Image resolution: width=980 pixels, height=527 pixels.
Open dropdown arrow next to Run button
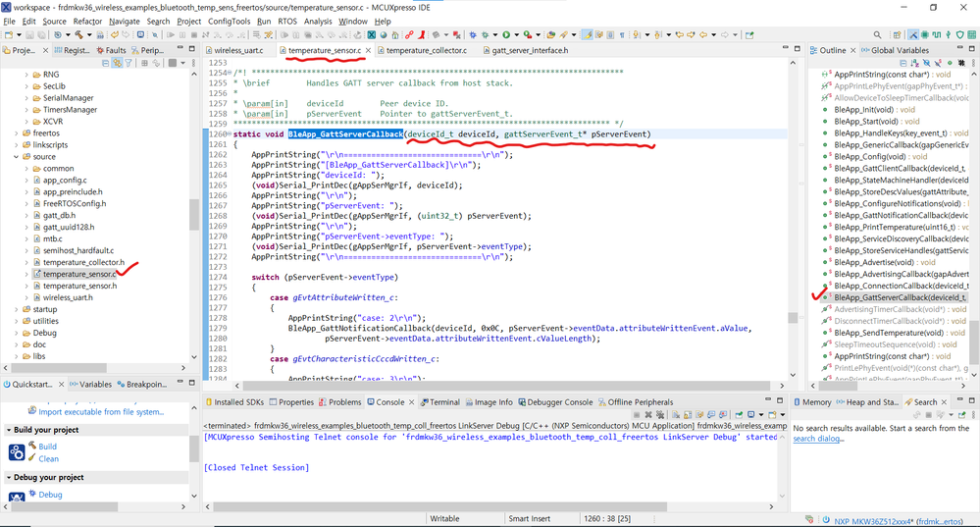click(516, 34)
